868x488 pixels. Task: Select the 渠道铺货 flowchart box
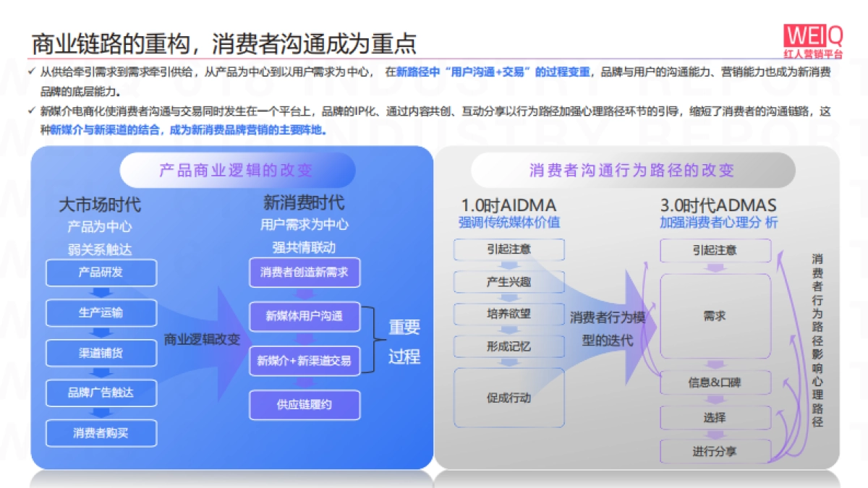click(x=102, y=353)
